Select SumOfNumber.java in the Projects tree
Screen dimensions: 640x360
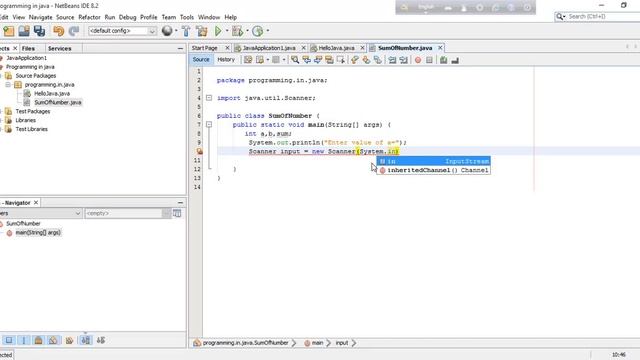(x=58, y=102)
